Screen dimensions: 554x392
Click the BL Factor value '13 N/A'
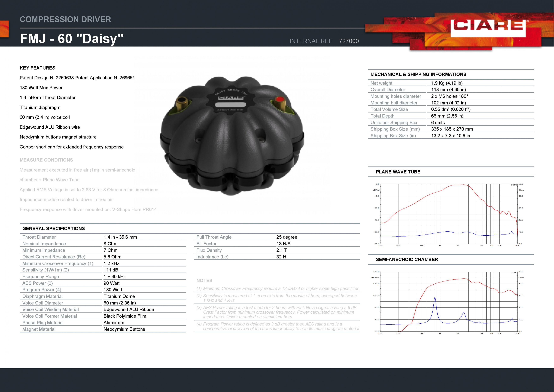click(x=283, y=244)
